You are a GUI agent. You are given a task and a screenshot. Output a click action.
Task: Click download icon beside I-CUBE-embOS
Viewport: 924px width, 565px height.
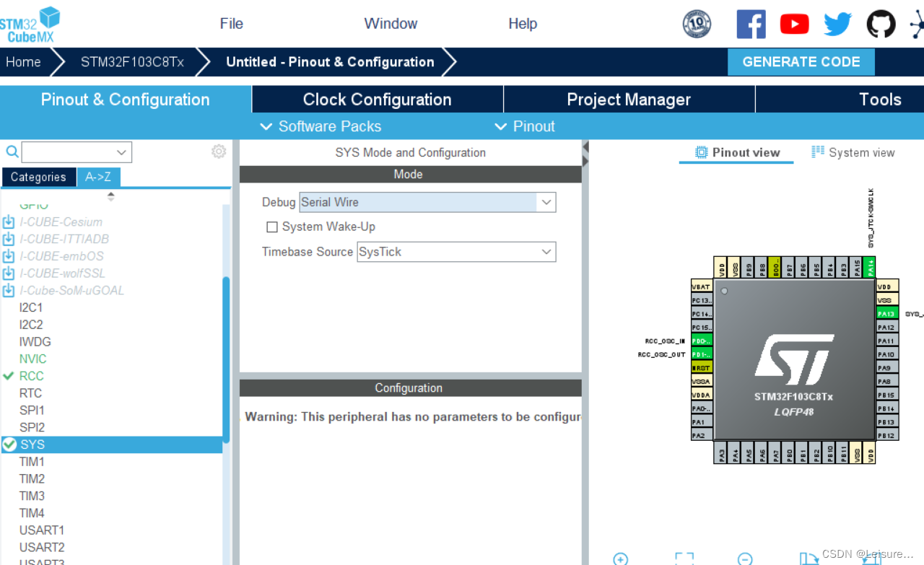9,256
